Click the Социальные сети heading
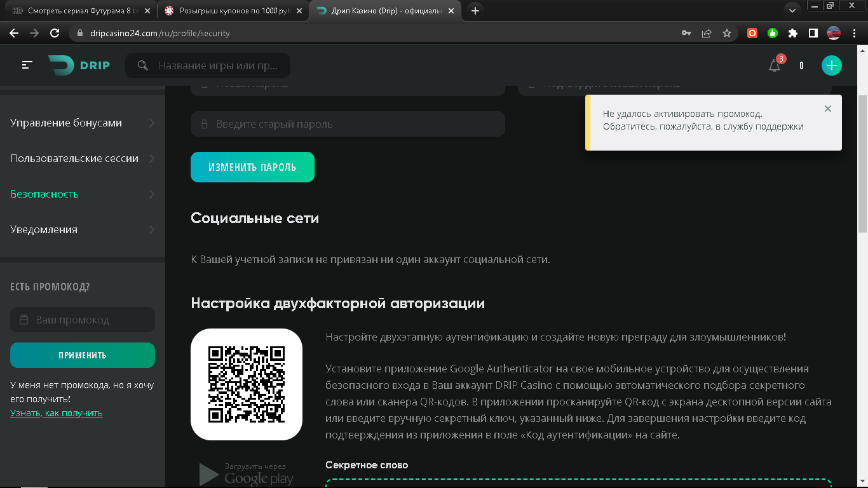This screenshot has width=868, height=488. [x=255, y=219]
